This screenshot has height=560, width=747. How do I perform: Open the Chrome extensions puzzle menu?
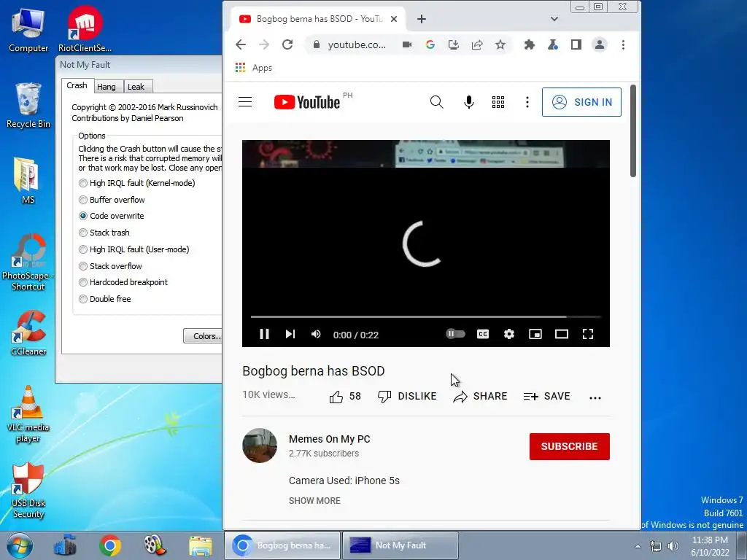(x=530, y=44)
